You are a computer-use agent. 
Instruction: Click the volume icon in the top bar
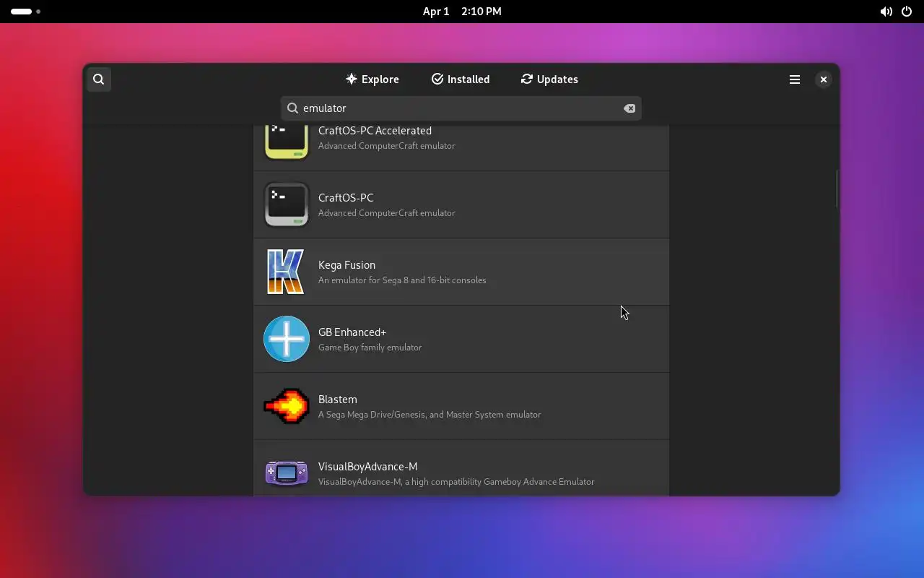tap(886, 12)
